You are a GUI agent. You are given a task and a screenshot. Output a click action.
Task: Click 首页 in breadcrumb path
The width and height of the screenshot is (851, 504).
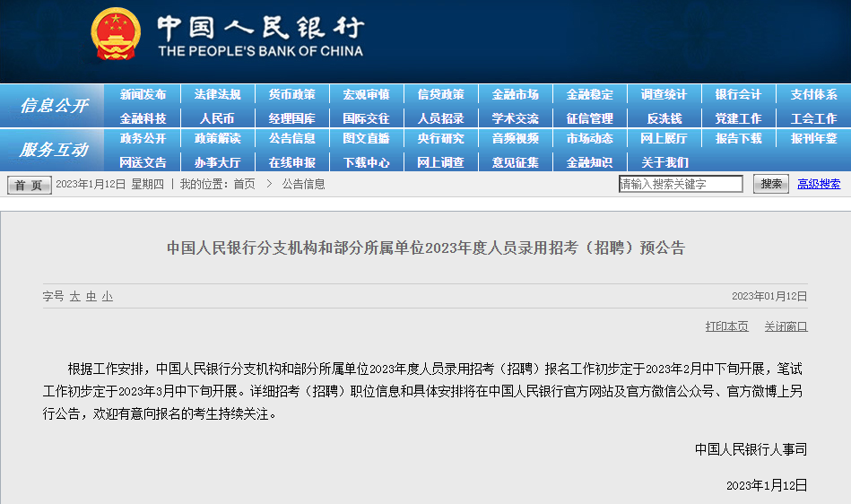(244, 184)
